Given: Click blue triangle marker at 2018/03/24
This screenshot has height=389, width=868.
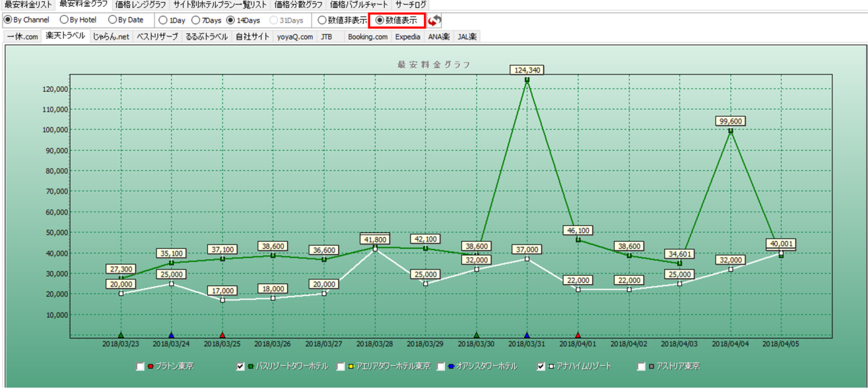Looking at the screenshot, I should pos(172,336).
